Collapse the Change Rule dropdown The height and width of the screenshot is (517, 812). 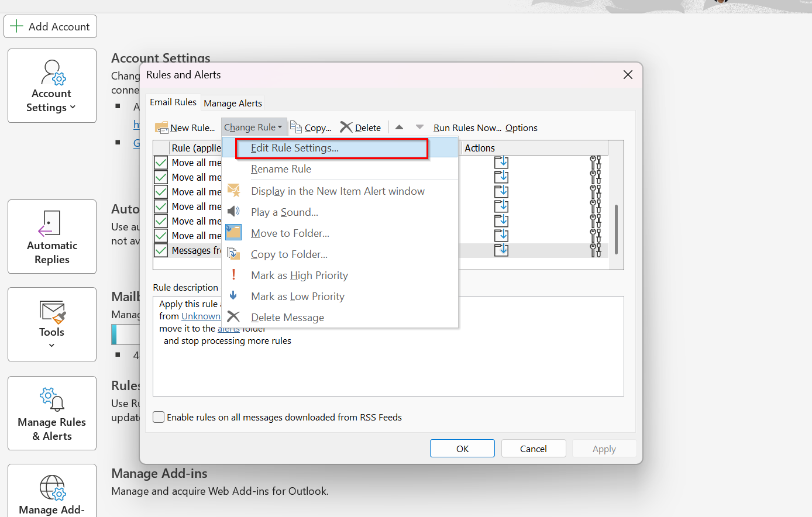(253, 127)
